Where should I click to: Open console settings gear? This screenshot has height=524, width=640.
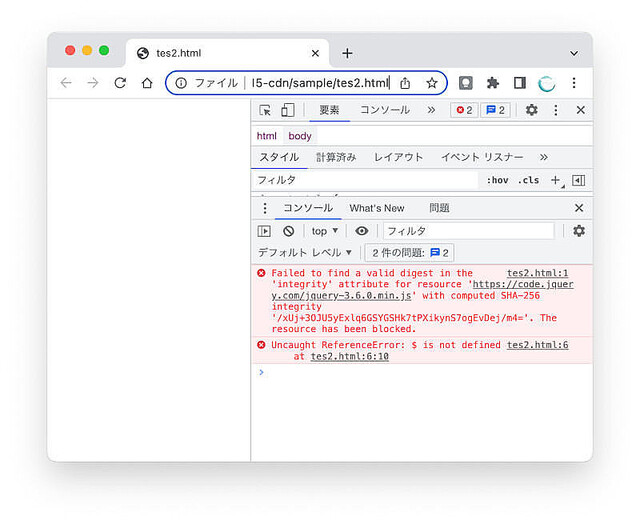579,231
